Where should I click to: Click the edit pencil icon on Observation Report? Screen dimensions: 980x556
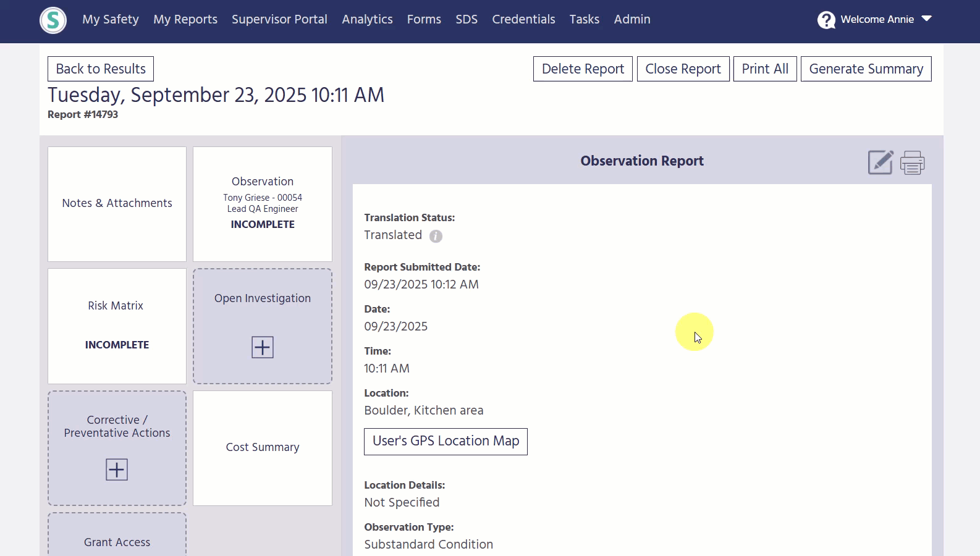[x=880, y=162]
